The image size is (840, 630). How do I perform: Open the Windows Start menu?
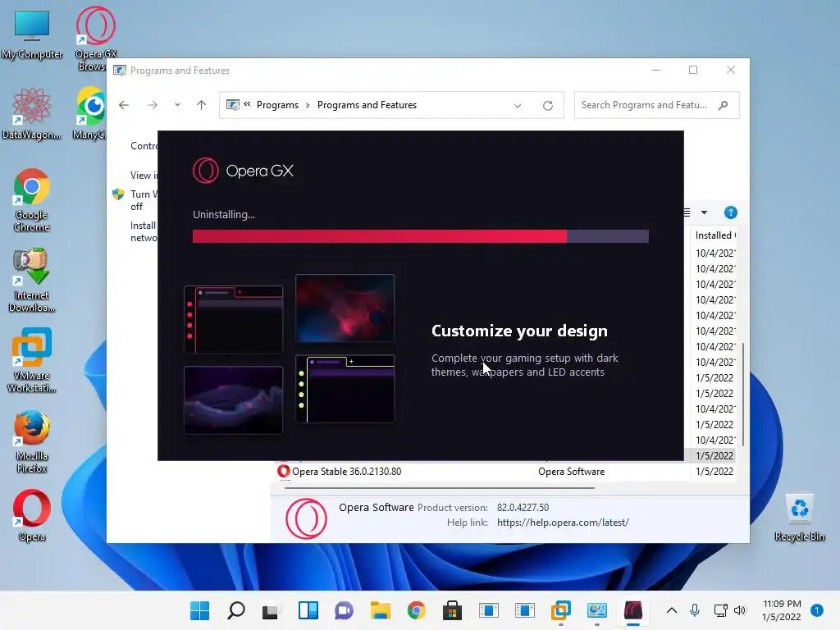point(200,610)
